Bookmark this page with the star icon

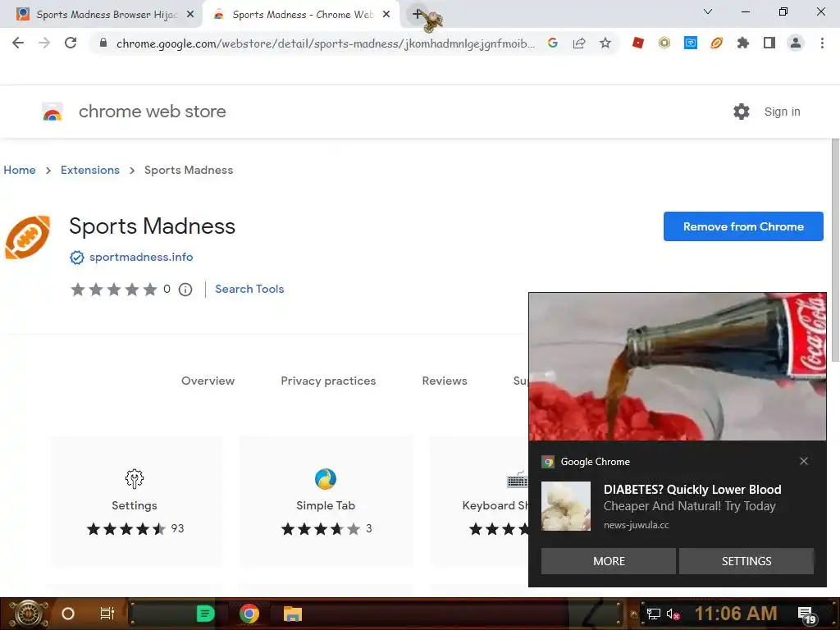605,43
